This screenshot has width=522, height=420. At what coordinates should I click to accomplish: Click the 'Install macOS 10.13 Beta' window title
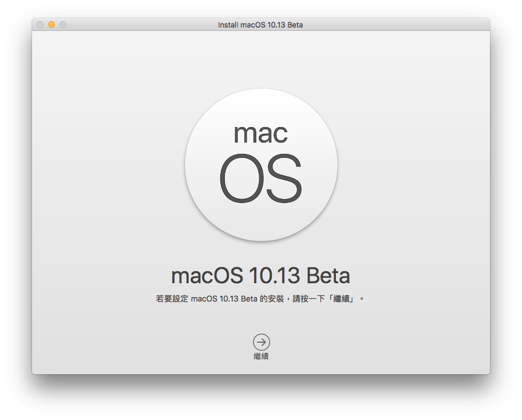[260, 25]
